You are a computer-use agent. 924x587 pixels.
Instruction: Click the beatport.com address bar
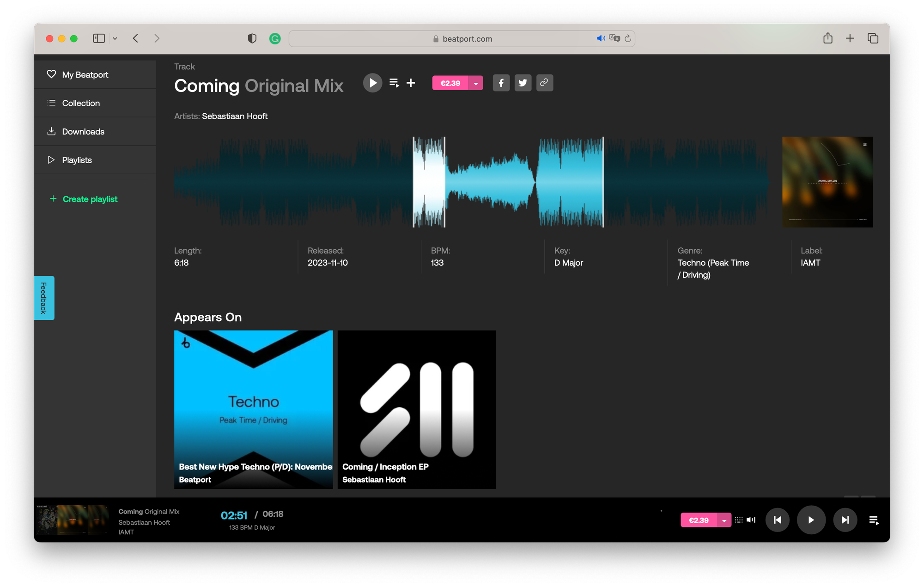click(462, 39)
